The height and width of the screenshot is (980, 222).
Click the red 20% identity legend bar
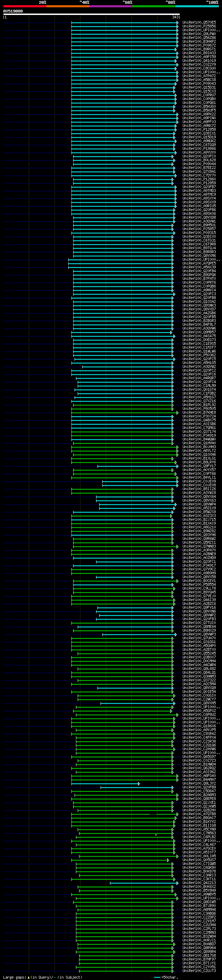[25, 6]
